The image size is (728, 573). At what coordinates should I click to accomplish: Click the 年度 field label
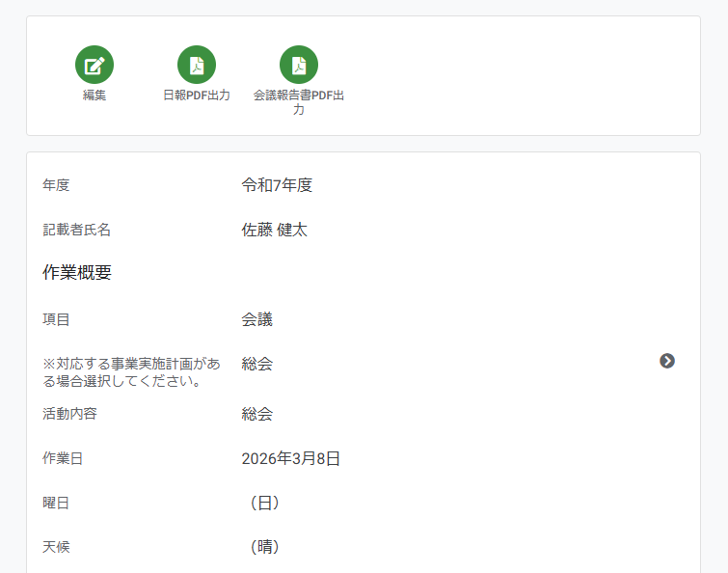click(x=56, y=185)
